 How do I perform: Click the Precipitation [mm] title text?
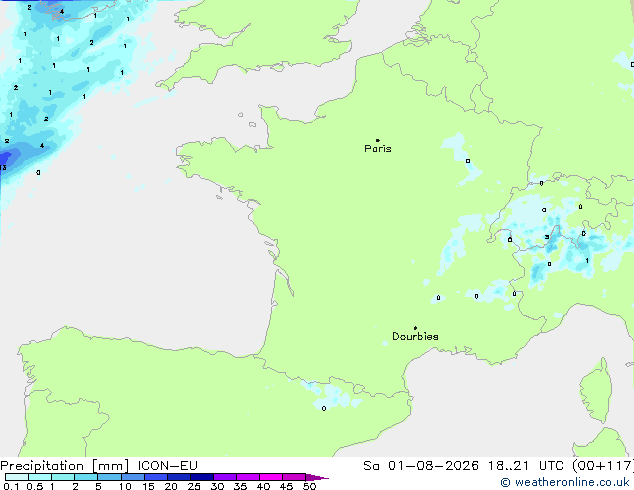tap(65, 466)
